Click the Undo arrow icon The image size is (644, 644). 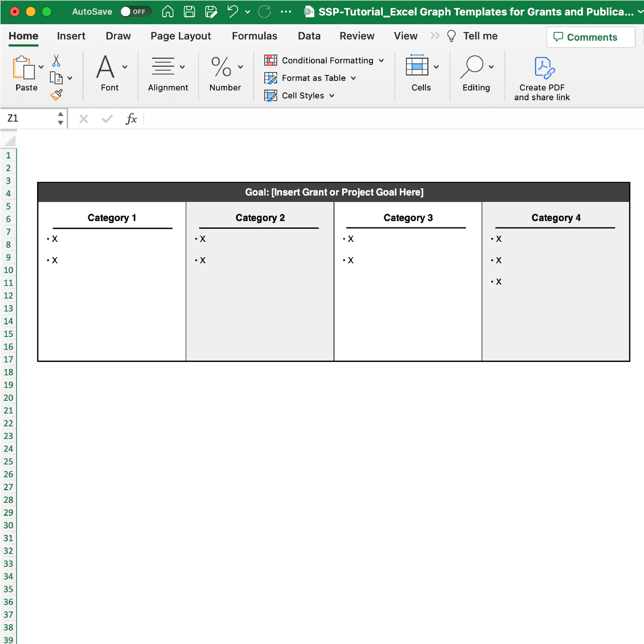(232, 12)
